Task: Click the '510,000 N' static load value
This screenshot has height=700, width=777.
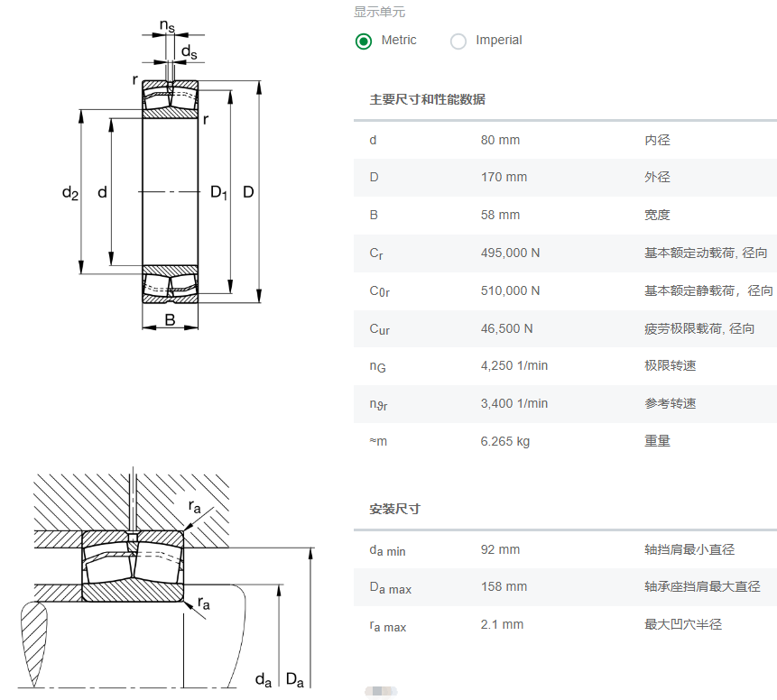Action: pos(511,290)
